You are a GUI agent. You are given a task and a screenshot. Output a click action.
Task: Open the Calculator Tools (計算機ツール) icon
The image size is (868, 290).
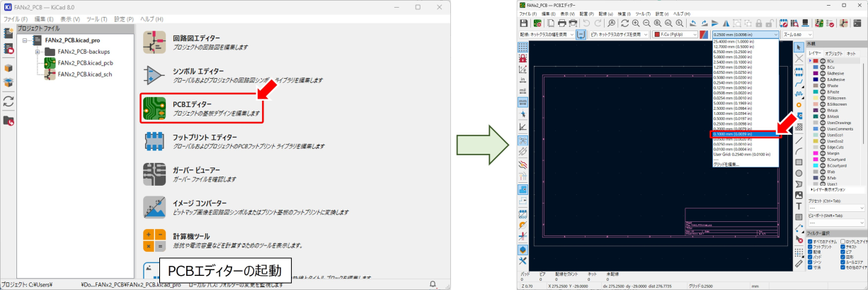pos(154,240)
